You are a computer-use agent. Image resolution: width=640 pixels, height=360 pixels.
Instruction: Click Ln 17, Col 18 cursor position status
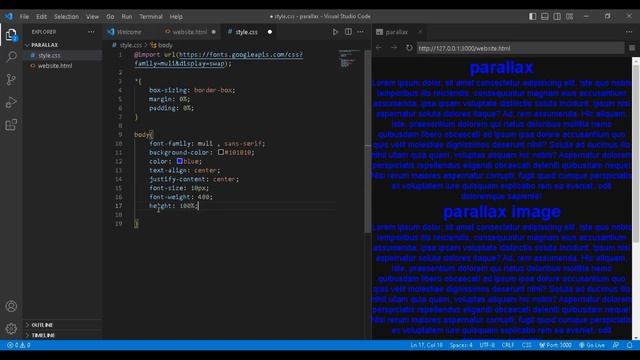pos(426,345)
